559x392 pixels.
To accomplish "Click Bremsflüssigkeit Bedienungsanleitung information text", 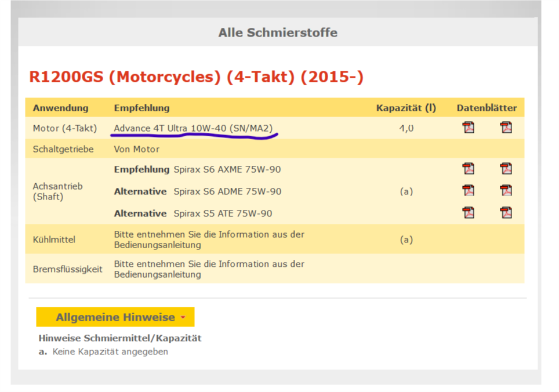I will 209,269.
